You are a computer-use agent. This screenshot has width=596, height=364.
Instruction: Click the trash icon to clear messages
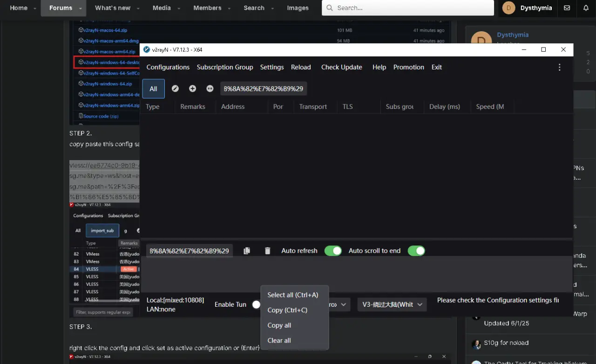pyautogui.click(x=267, y=251)
